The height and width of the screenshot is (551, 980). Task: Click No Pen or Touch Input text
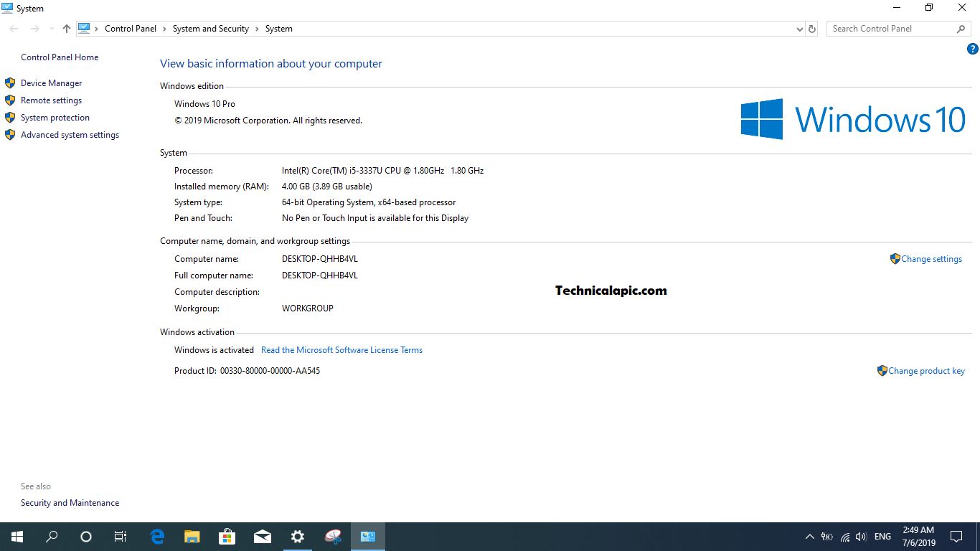click(x=375, y=218)
